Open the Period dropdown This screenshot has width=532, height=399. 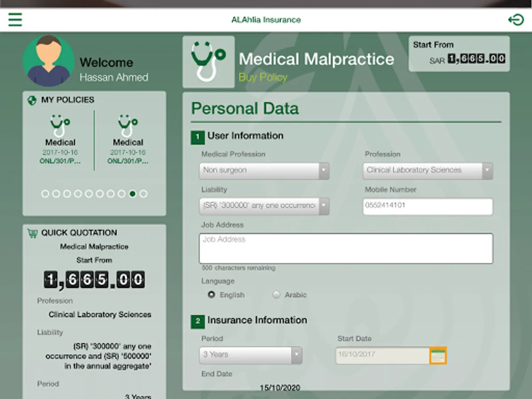[251, 355]
